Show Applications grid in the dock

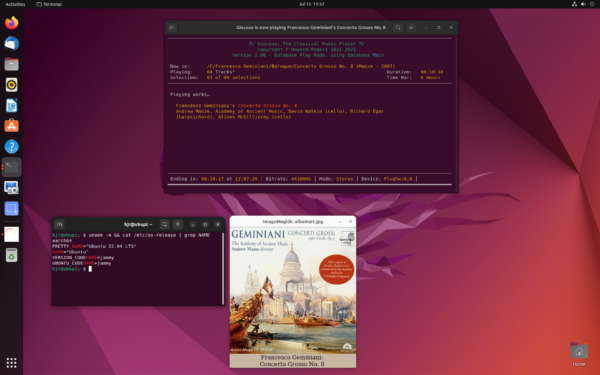click(x=11, y=362)
